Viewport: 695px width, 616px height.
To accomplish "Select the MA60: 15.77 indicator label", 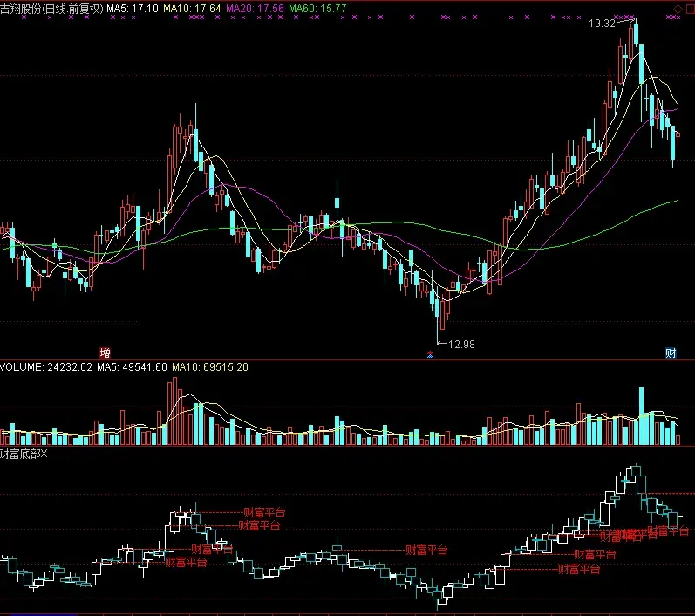I will (x=317, y=9).
